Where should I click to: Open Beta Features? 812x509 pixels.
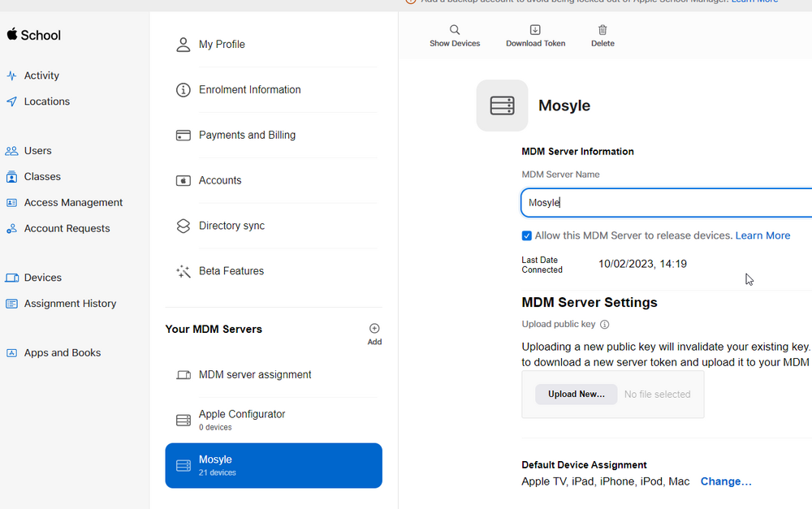[x=231, y=271]
